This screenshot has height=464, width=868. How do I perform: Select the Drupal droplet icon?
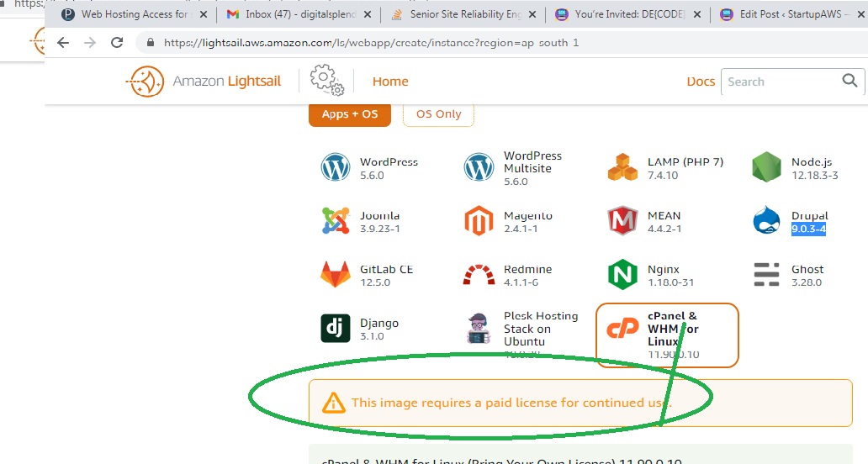pos(767,221)
